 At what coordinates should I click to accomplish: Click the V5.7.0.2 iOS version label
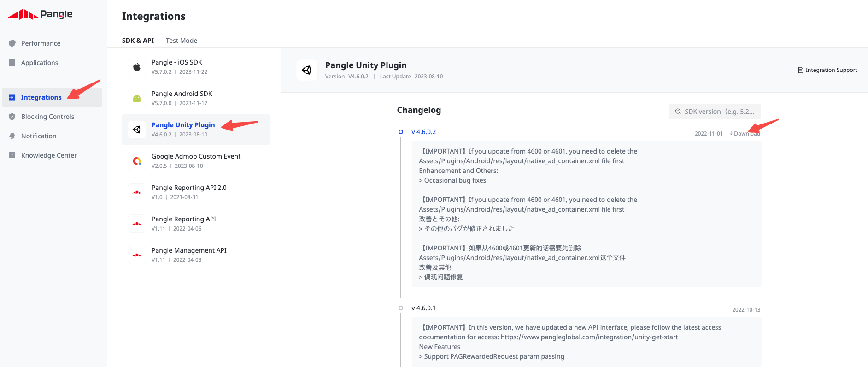[161, 72]
